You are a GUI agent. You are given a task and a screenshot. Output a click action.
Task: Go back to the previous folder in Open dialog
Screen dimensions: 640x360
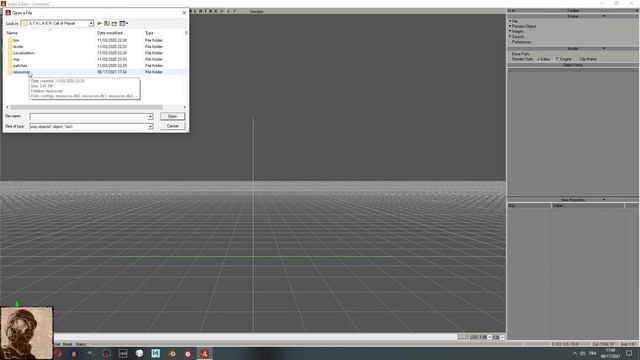pos(99,24)
